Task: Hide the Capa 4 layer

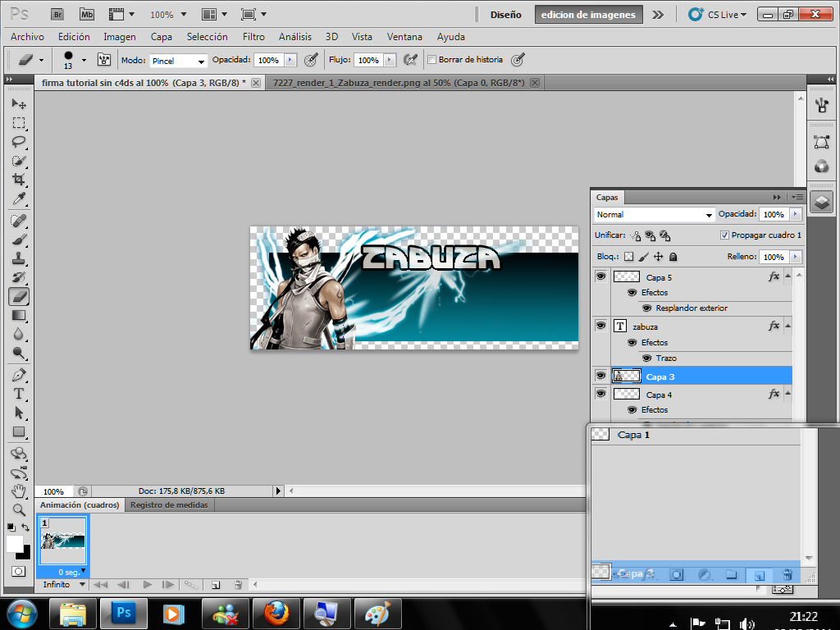Action: tap(600, 394)
